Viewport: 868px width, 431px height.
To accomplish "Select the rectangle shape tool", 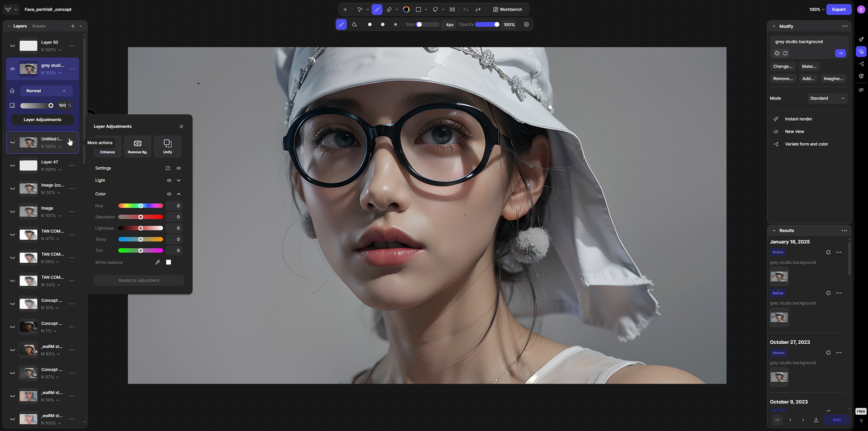I will (418, 9).
